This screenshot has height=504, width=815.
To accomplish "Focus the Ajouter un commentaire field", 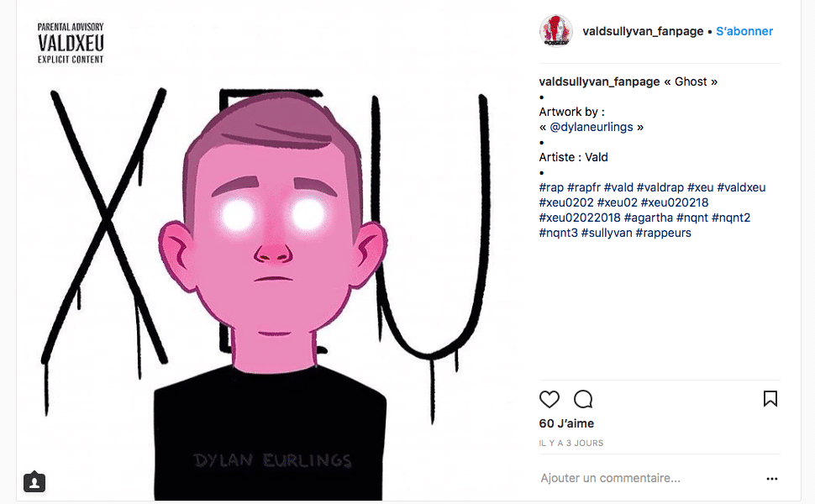I will (x=649, y=478).
